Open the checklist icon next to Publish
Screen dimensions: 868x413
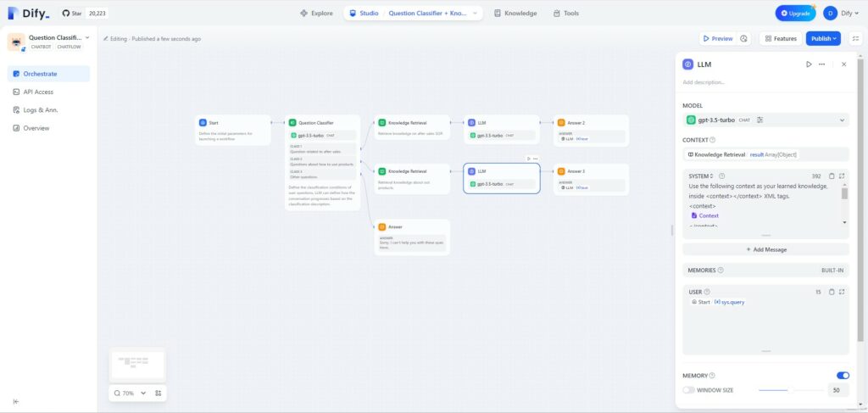point(856,39)
